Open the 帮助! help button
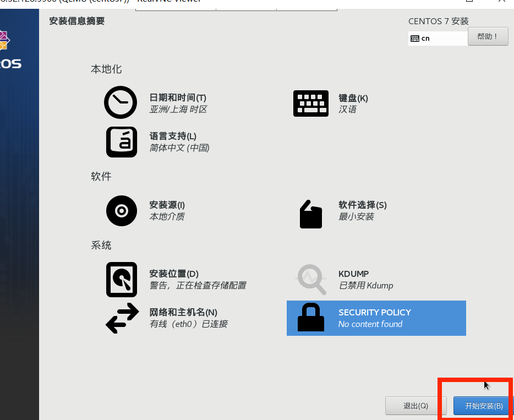The image size is (514, 420). (488, 36)
